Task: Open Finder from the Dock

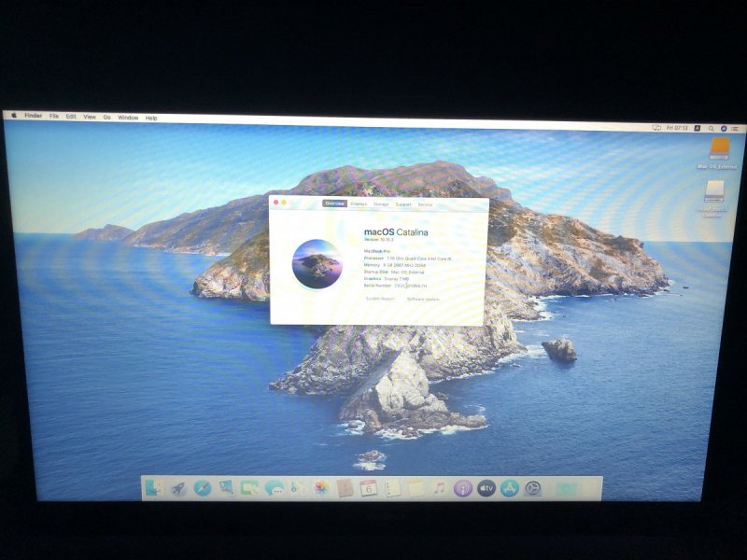Action: click(x=154, y=487)
